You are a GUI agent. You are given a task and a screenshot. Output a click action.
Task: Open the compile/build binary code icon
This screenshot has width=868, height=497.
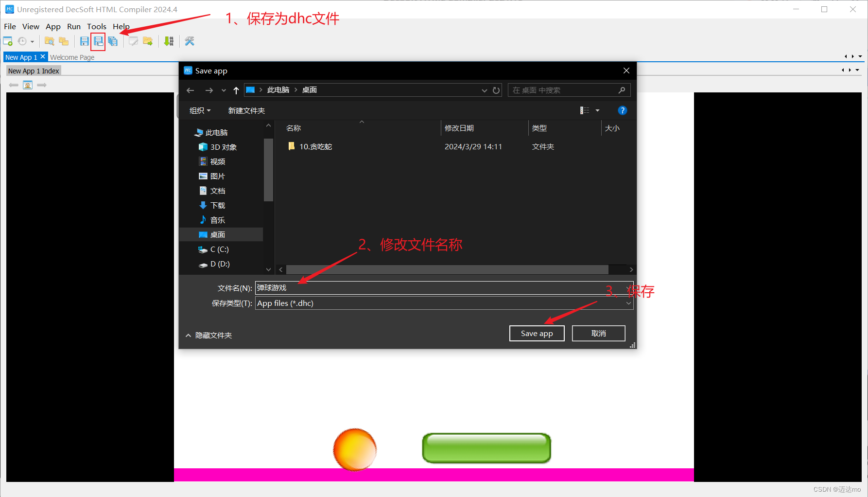[x=169, y=41]
